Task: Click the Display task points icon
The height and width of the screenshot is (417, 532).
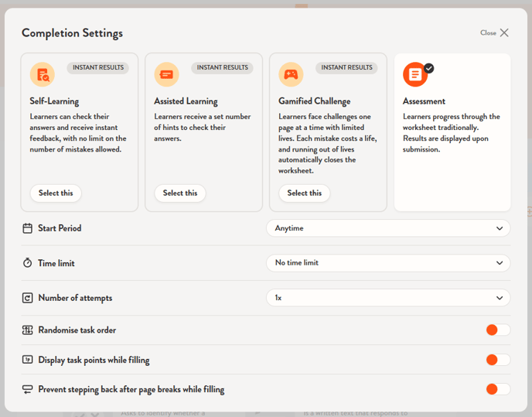Action: [28, 360]
